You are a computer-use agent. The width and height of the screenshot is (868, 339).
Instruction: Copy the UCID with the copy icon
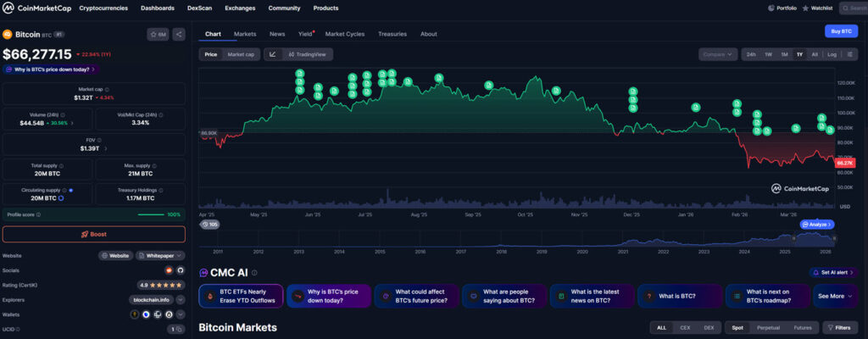coord(180,329)
